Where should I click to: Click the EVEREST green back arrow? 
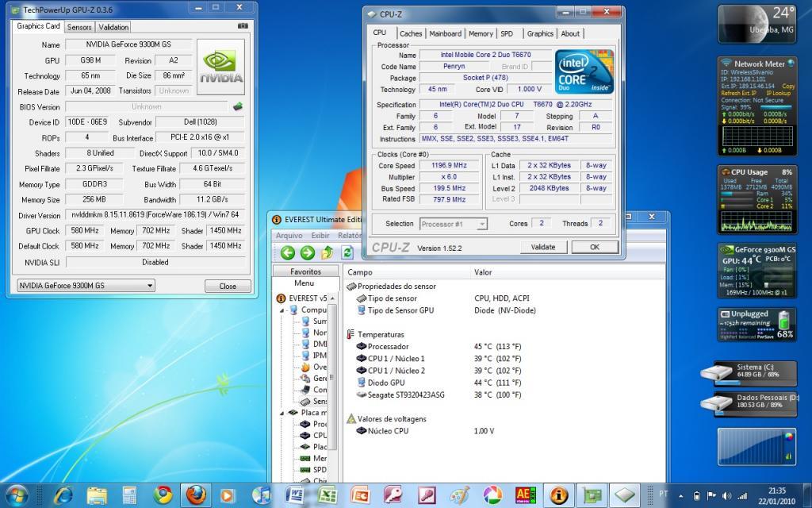pos(287,252)
